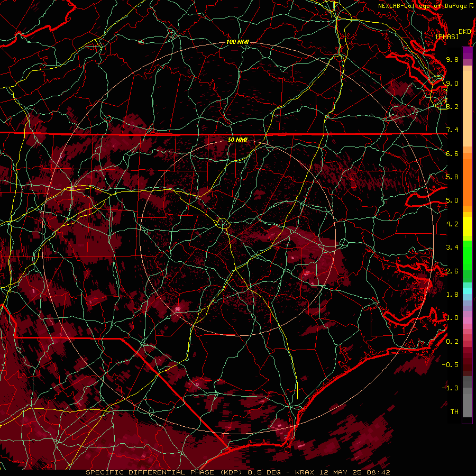Click the "08:42" time in the caption
The image size is (476, 476).
point(379,472)
